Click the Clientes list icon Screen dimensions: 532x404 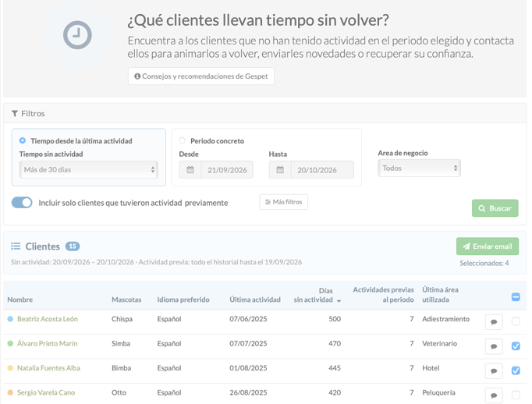click(x=16, y=246)
